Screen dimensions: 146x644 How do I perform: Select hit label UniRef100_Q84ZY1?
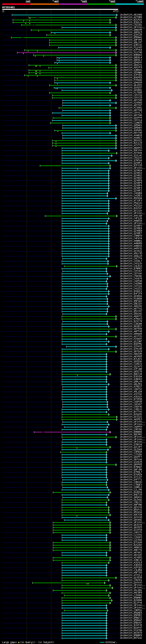pos(131,65)
